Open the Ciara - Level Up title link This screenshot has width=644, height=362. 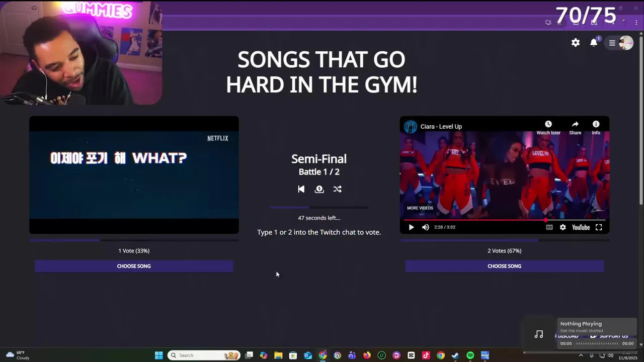(441, 127)
